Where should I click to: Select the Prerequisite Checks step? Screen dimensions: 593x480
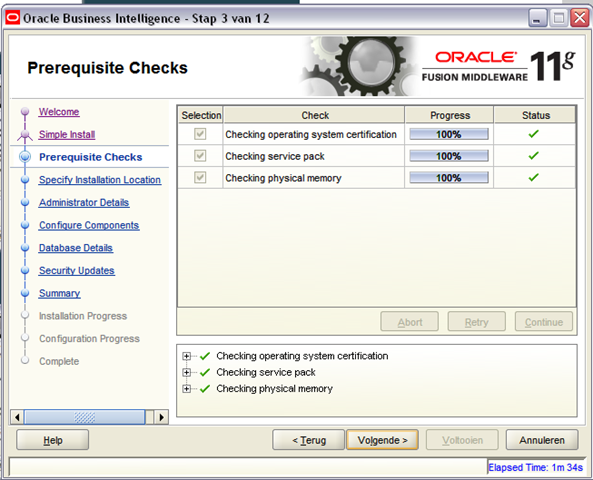pos(91,157)
